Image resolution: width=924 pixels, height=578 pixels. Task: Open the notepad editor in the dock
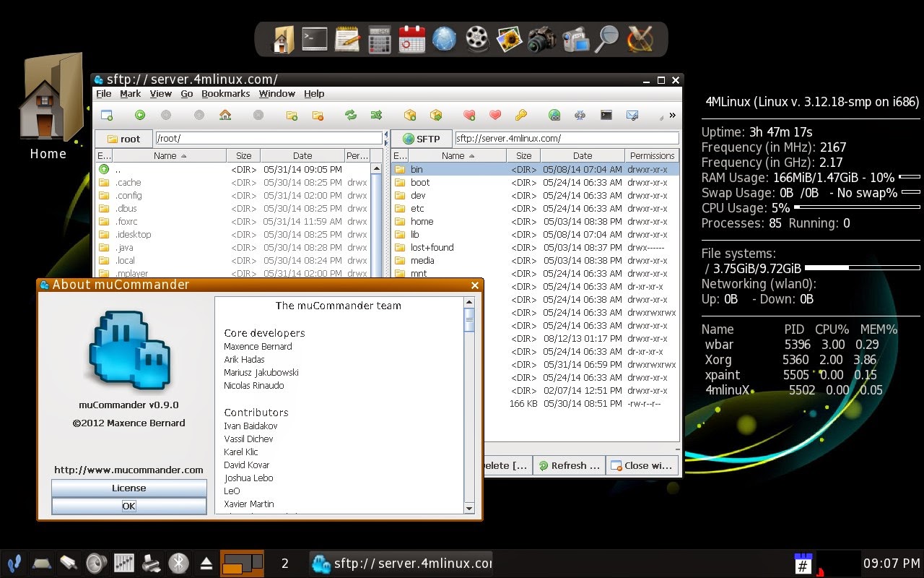pyautogui.click(x=347, y=39)
